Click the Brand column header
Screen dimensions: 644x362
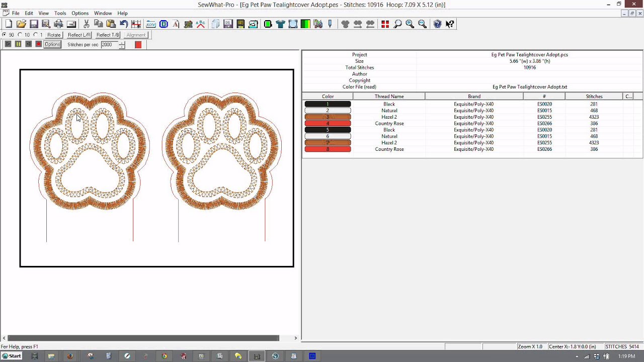[474, 96]
